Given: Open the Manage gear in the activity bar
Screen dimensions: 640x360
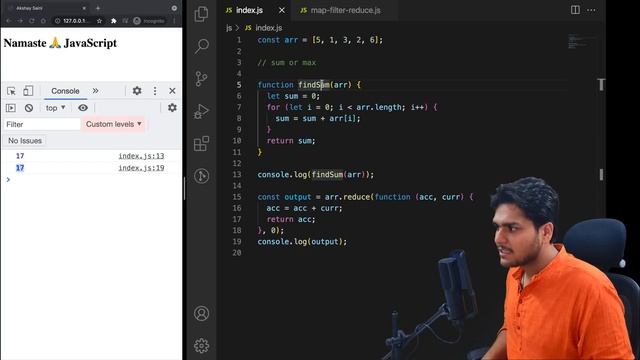Looking at the screenshot, I should pos(201,346).
